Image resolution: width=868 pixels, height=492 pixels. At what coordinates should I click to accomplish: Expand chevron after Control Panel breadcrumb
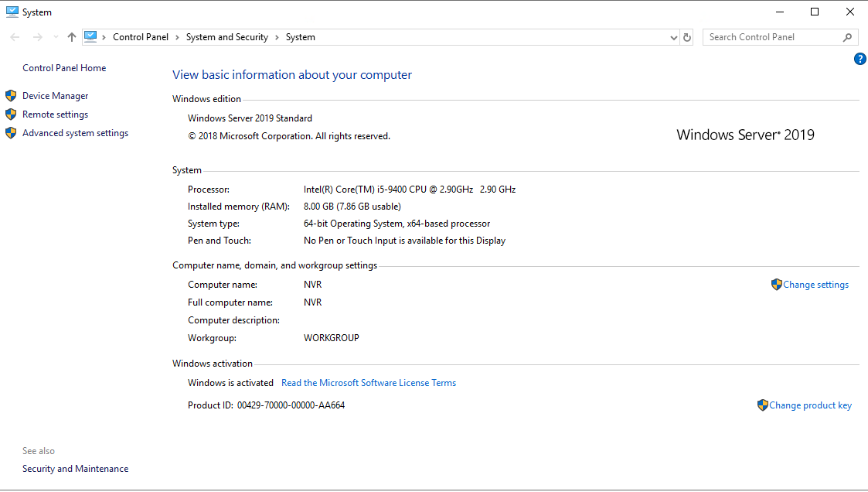pos(177,37)
